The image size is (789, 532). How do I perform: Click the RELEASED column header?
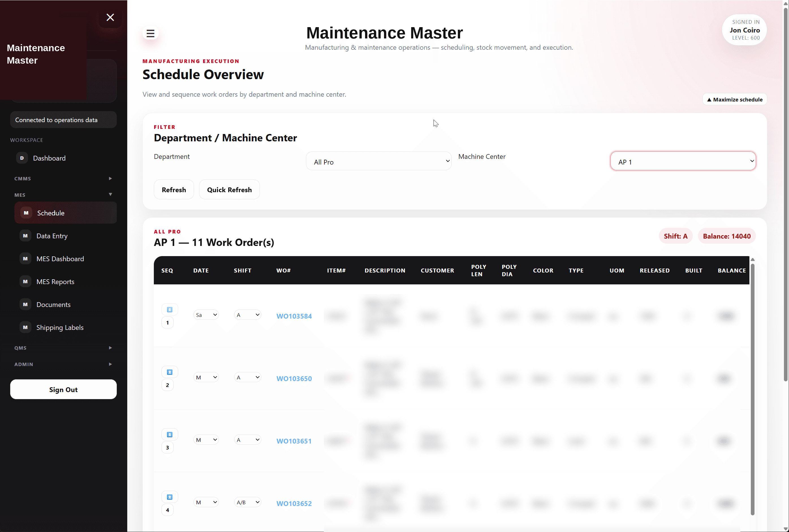tap(655, 271)
